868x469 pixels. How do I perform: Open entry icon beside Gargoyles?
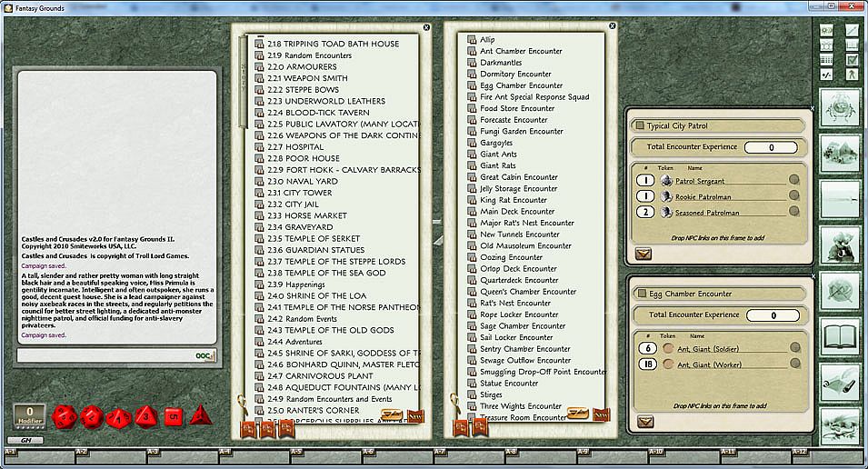click(472, 143)
